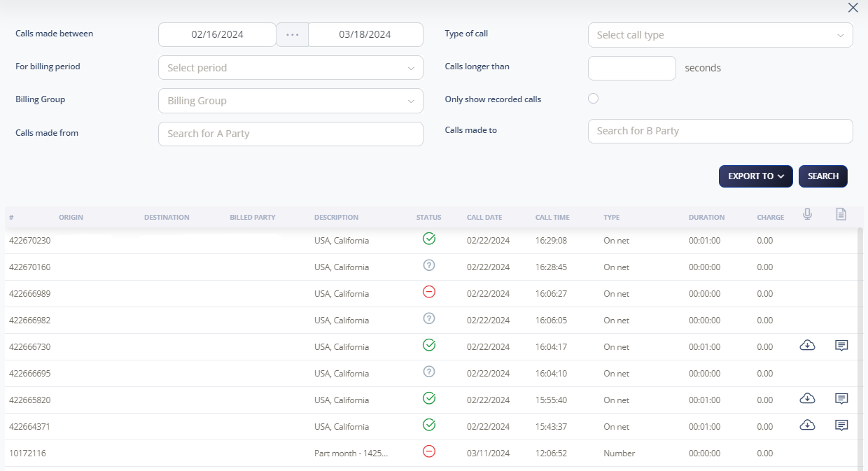Open the Select call type dropdown
This screenshot has width=868, height=471.
pyautogui.click(x=720, y=35)
